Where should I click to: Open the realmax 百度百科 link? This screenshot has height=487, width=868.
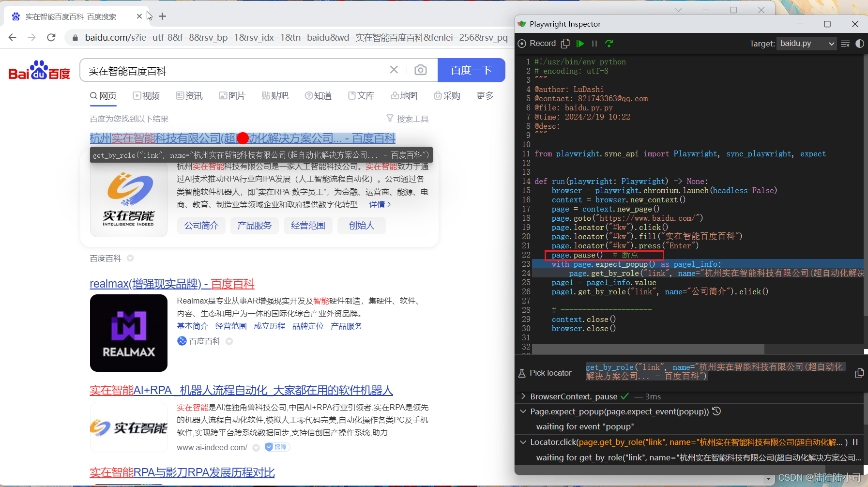(172, 284)
